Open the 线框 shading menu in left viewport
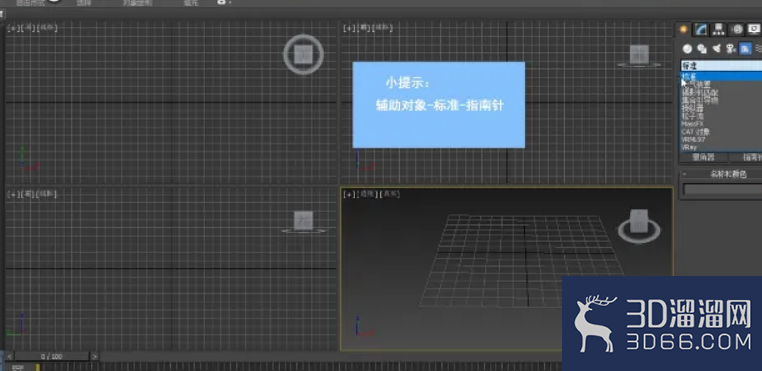This screenshot has width=762, height=371. coord(47,194)
